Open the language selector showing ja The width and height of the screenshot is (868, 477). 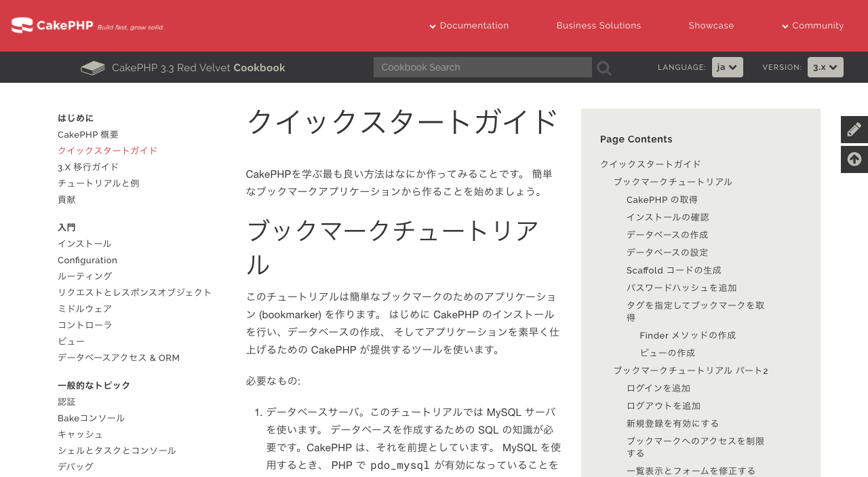pos(728,67)
